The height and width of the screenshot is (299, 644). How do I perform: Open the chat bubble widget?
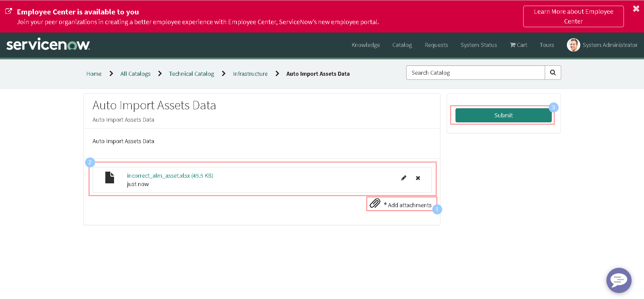click(x=619, y=280)
